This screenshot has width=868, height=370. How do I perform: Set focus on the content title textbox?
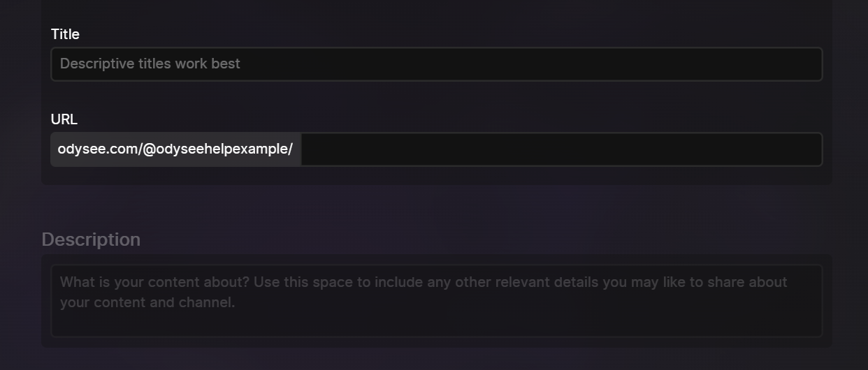tap(437, 64)
